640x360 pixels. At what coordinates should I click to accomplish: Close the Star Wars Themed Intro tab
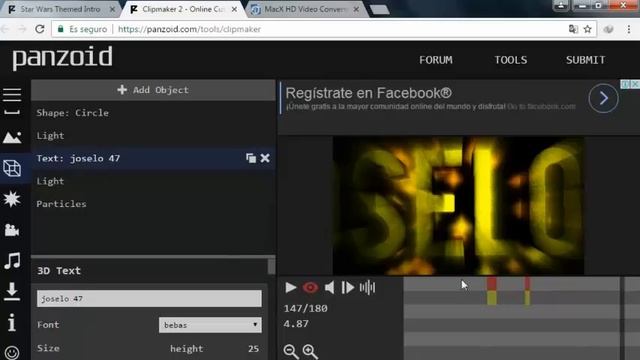coord(112,9)
